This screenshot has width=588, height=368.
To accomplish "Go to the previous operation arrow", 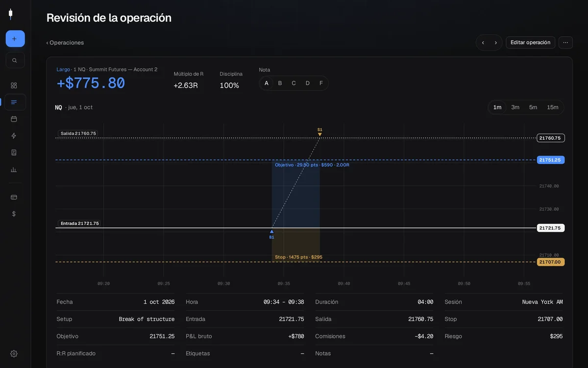I will [x=483, y=43].
